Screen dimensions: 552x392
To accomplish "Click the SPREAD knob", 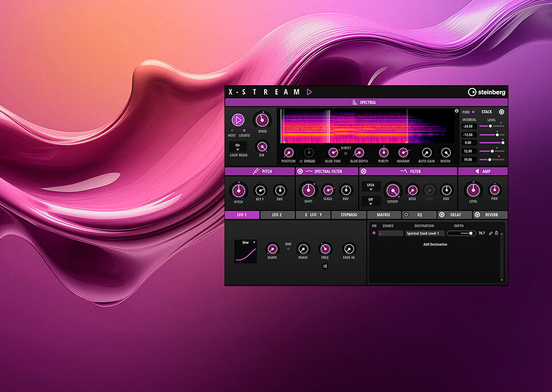I will [x=309, y=153].
